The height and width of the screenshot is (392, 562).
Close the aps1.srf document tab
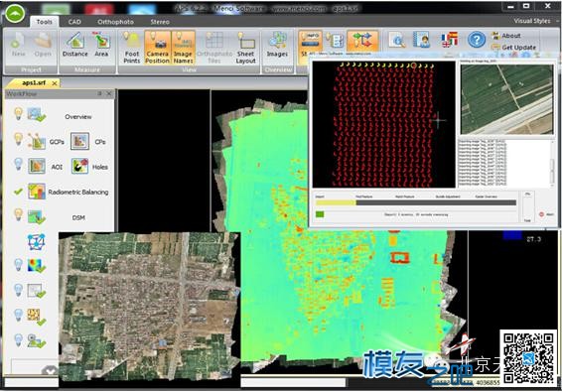tap(55, 83)
